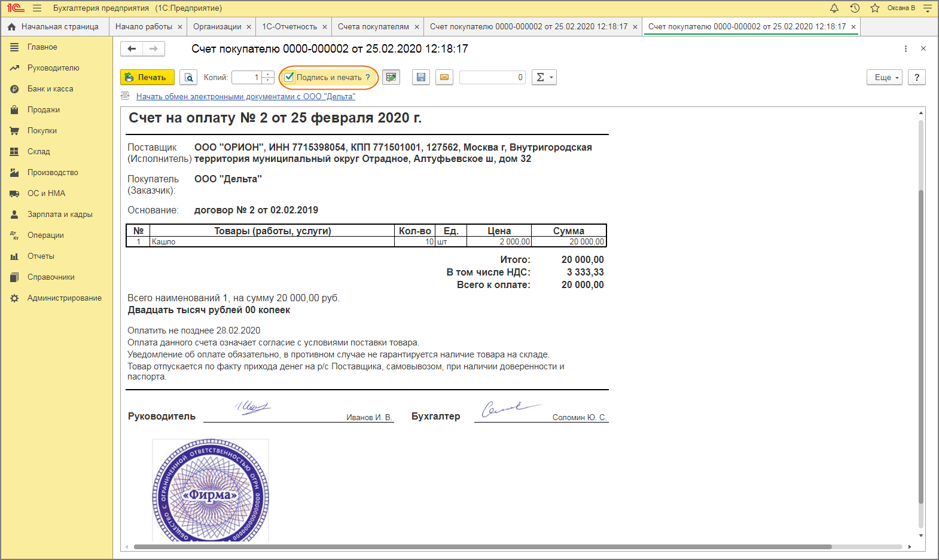
Task: Send invoice by email envelope icon
Action: click(x=444, y=77)
